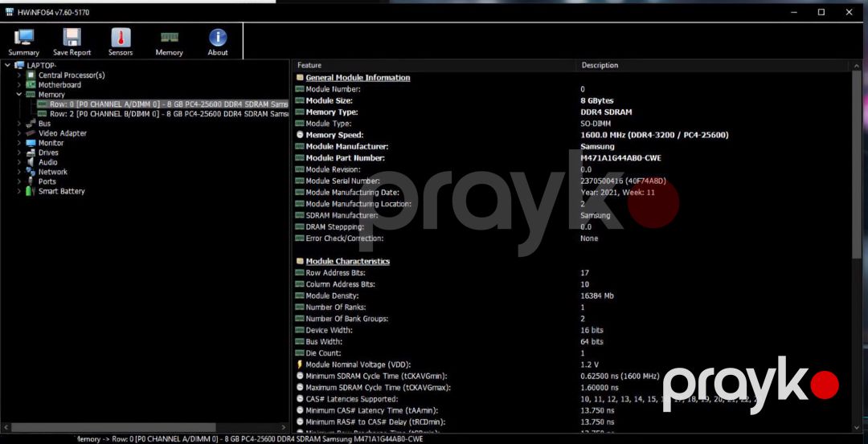868x444 pixels.
Task: Click the Motherboard tree icon
Action: pos(31,84)
